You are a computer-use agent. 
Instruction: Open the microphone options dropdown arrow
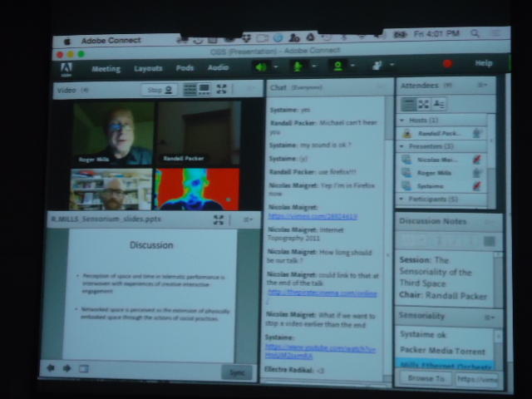pos(314,66)
